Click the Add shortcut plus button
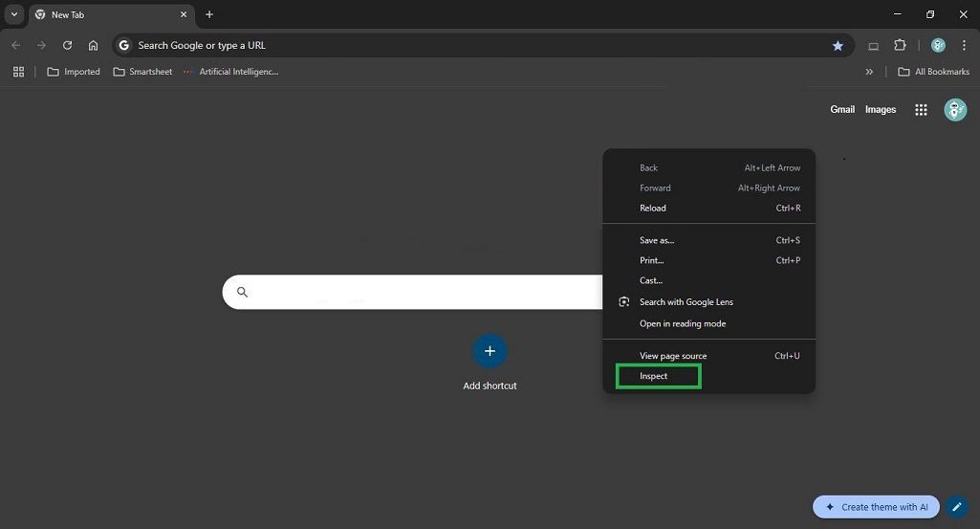Image resolution: width=980 pixels, height=529 pixels. 490,351
